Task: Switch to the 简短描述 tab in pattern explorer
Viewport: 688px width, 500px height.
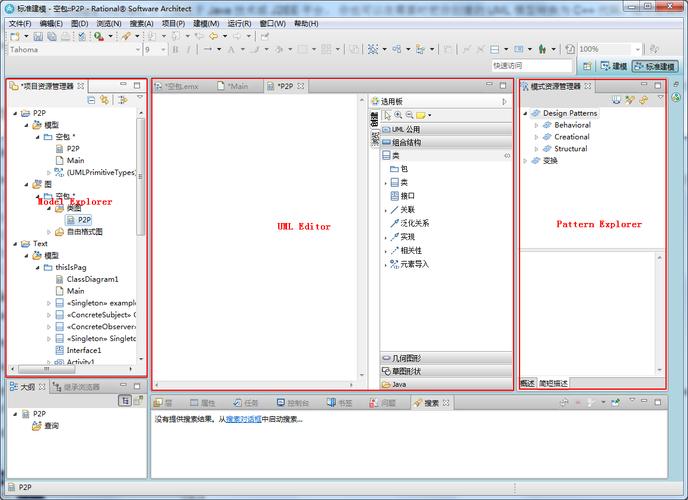Action: coord(553,383)
